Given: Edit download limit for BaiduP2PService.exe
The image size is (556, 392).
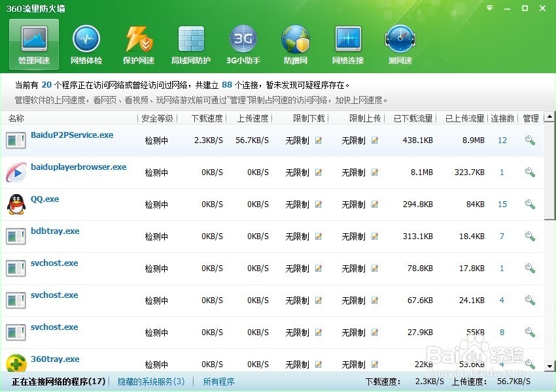Looking at the screenshot, I should (319, 140).
